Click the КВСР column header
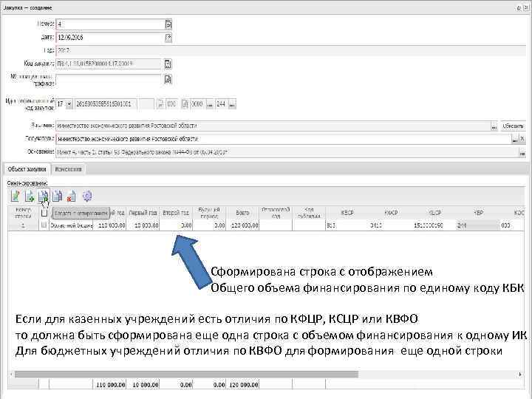 click(x=347, y=213)
